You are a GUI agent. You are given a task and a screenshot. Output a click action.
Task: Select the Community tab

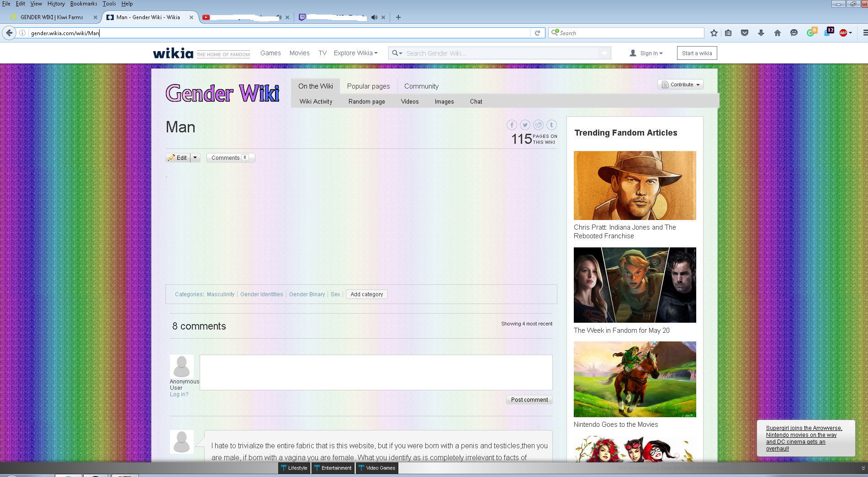pos(421,86)
